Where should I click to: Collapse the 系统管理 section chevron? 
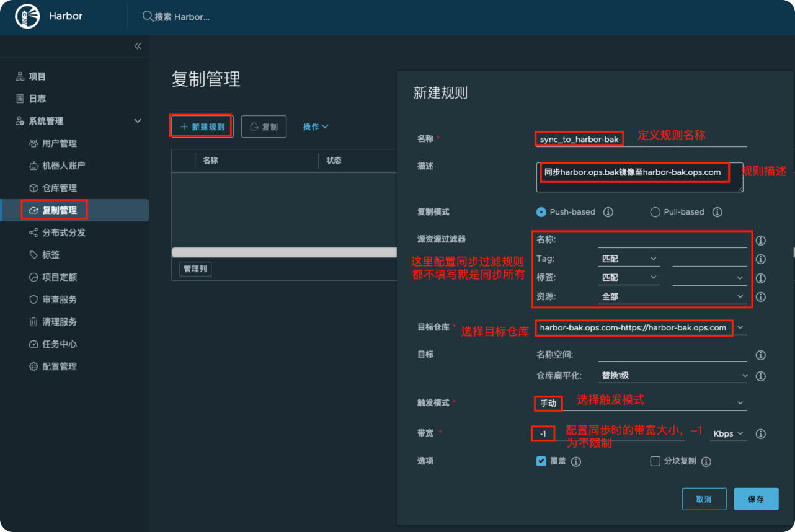coord(138,121)
